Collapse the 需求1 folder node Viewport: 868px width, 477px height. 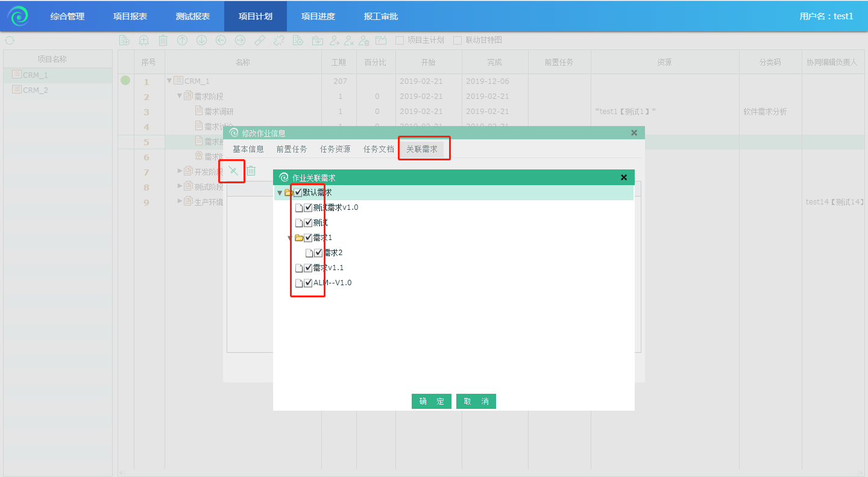[290, 238]
